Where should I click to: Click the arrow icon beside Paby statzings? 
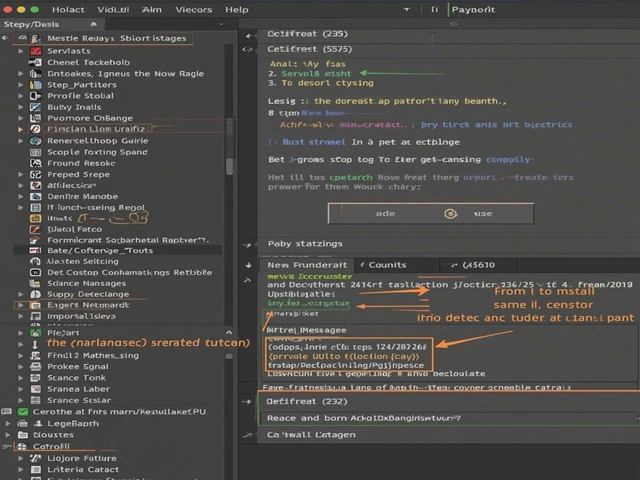pyautogui.click(x=247, y=245)
